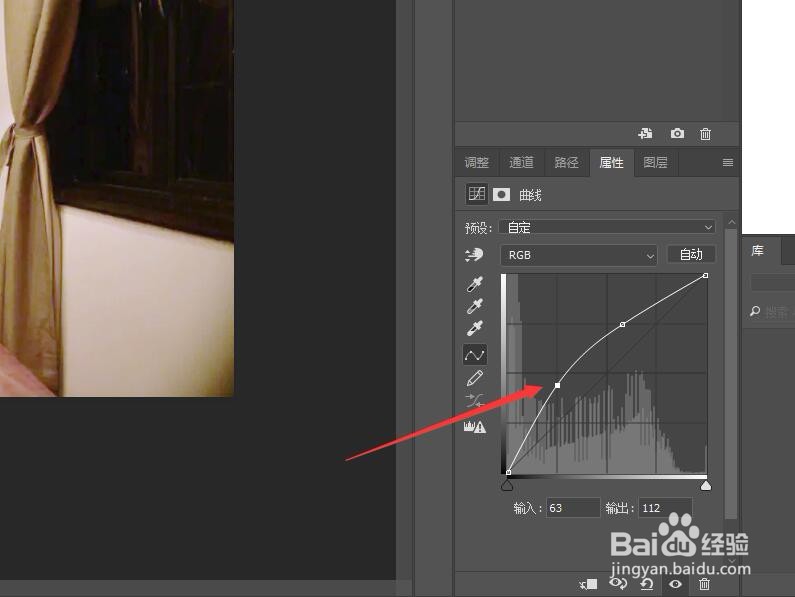Click the 输出 value field

665,508
